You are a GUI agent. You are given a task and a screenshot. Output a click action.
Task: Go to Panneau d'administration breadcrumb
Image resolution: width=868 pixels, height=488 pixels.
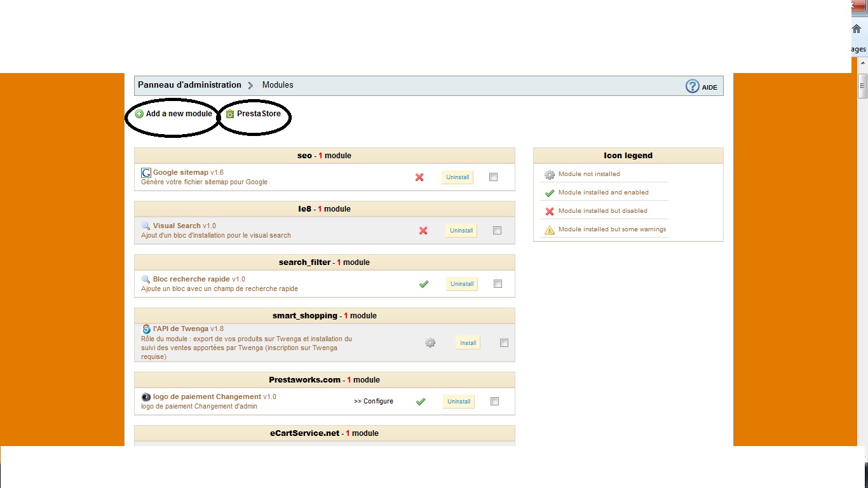click(x=189, y=85)
